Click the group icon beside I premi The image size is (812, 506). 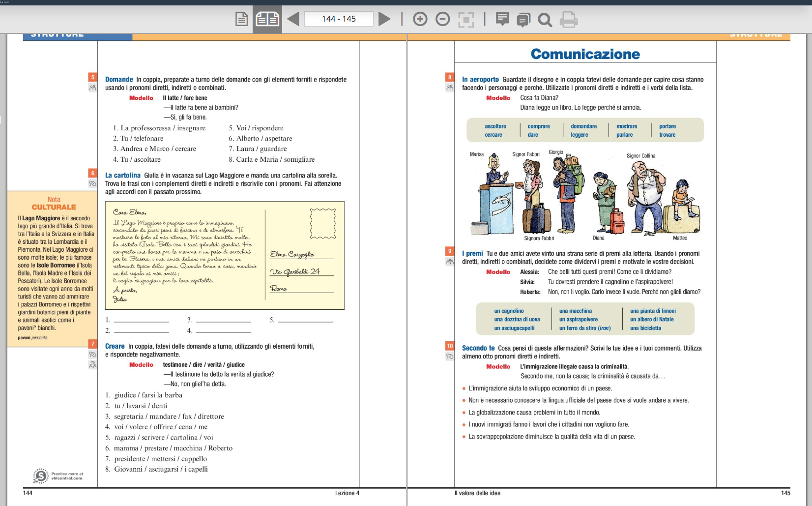(449, 262)
